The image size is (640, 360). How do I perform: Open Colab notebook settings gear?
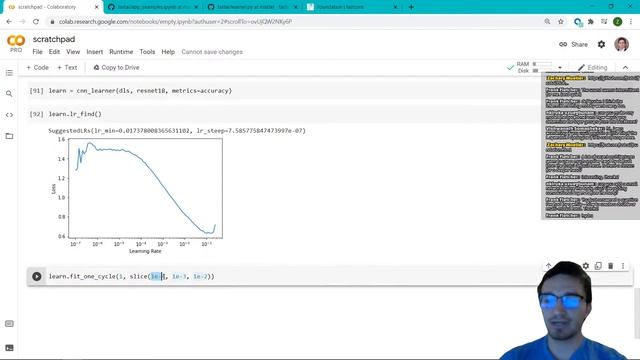pyautogui.click(x=601, y=44)
